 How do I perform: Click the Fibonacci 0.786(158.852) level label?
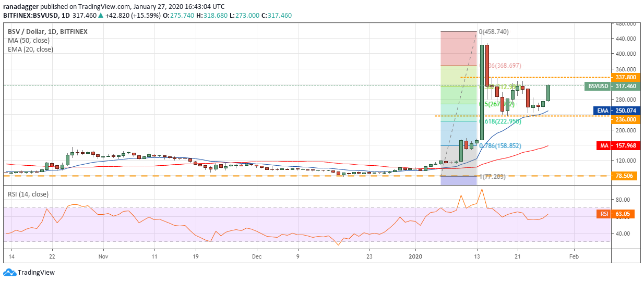coord(500,146)
